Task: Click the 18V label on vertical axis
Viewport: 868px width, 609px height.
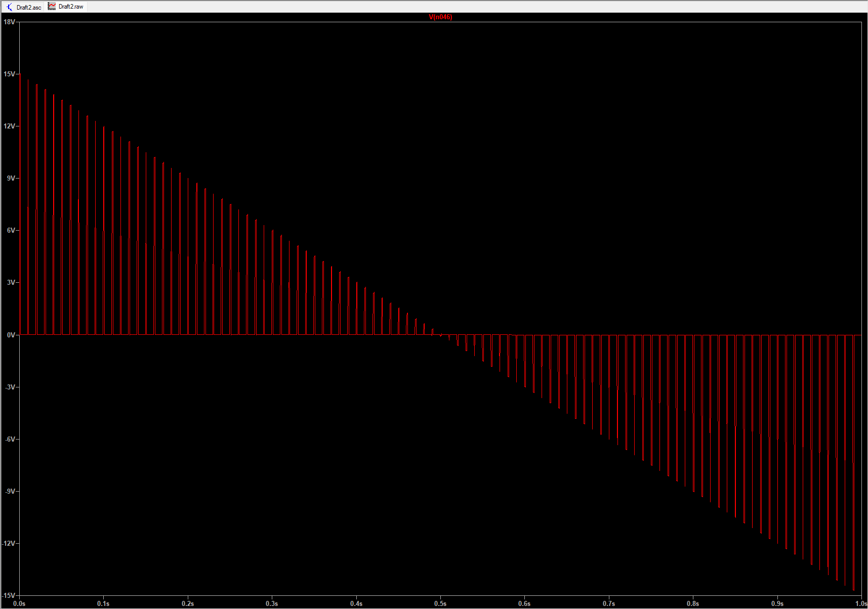Action: click(x=9, y=22)
